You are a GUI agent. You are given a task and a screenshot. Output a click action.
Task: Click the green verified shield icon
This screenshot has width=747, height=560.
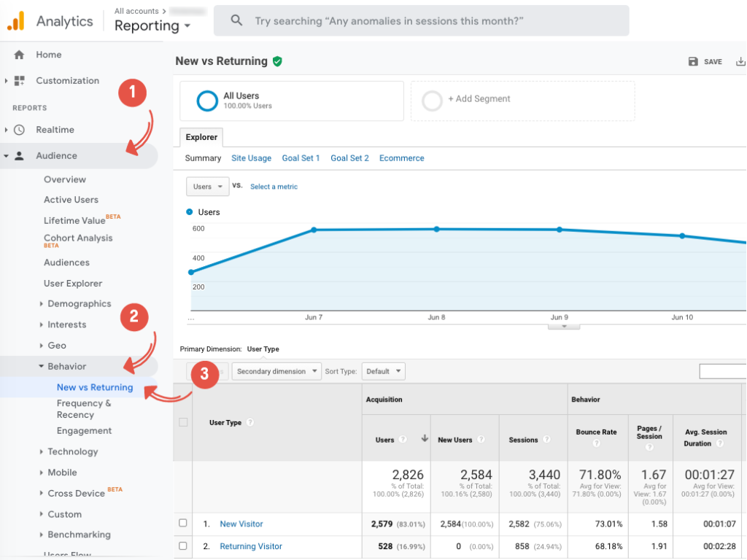click(277, 62)
